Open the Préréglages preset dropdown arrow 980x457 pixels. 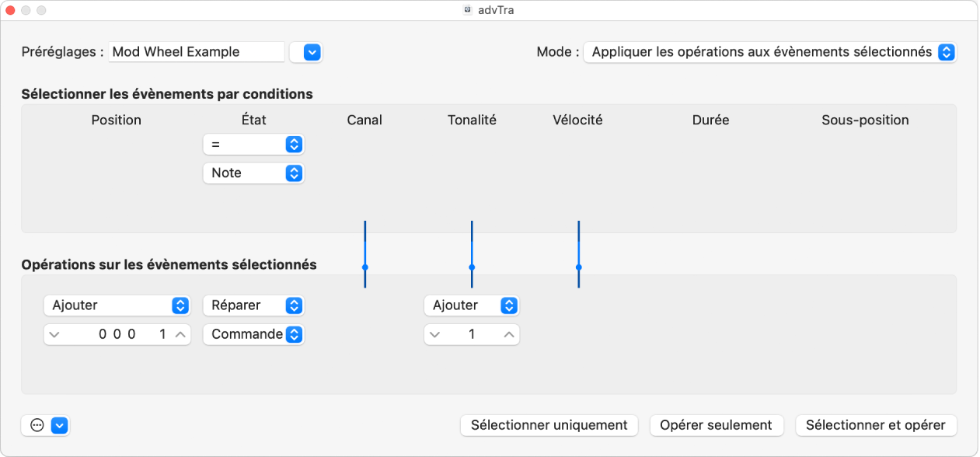[311, 52]
